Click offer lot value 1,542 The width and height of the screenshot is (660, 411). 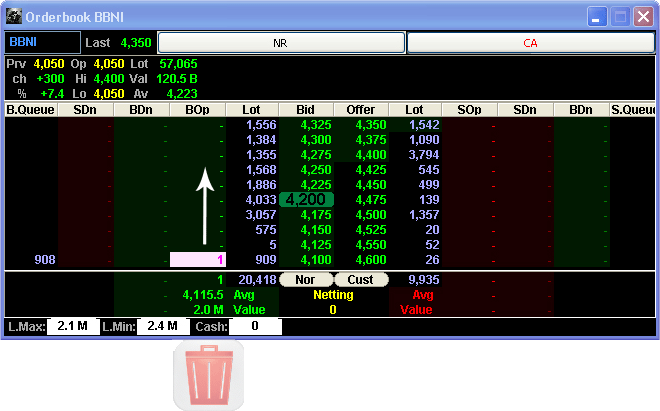424,125
